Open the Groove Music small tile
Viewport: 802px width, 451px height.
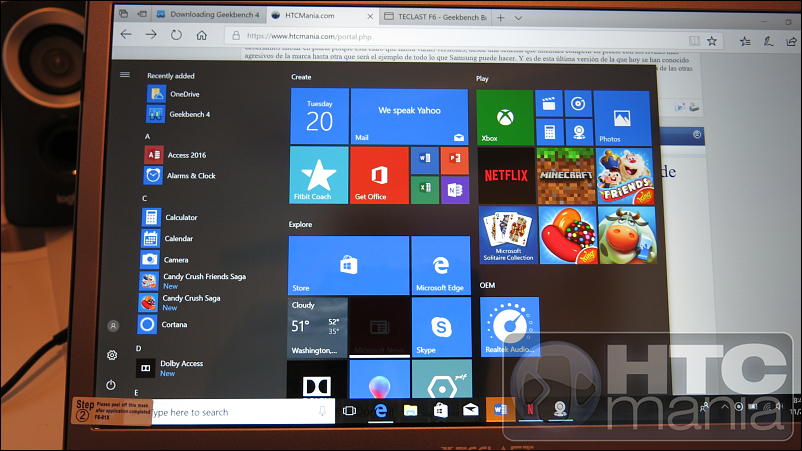(578, 104)
